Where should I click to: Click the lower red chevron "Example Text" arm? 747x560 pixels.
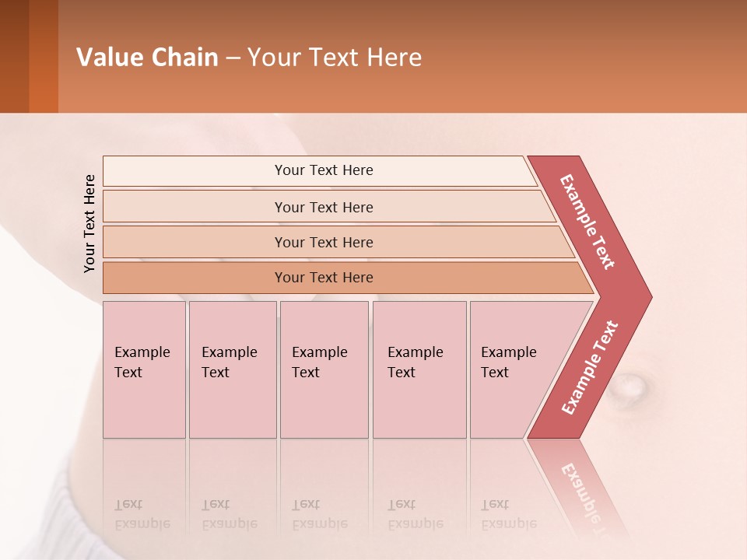(589, 367)
